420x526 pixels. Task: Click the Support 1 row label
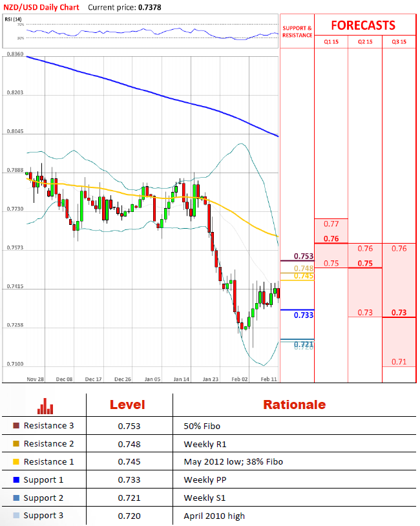click(x=43, y=480)
